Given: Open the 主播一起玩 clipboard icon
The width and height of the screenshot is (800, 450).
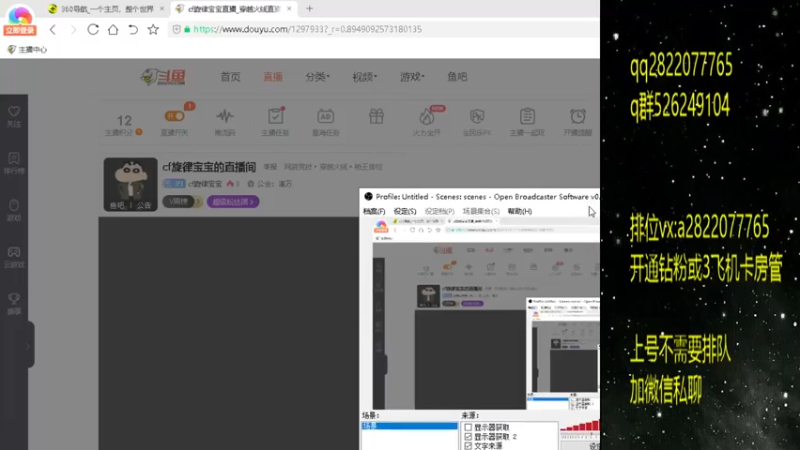Looking at the screenshot, I should tap(527, 116).
